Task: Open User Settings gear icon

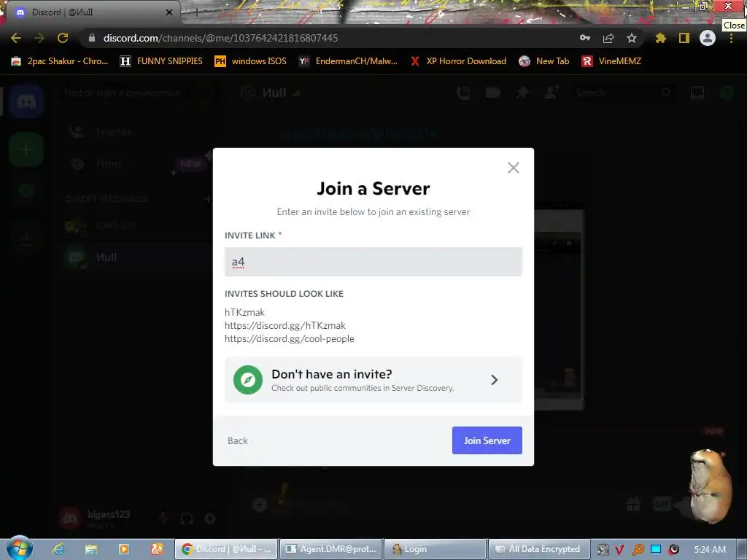Action: (x=210, y=518)
